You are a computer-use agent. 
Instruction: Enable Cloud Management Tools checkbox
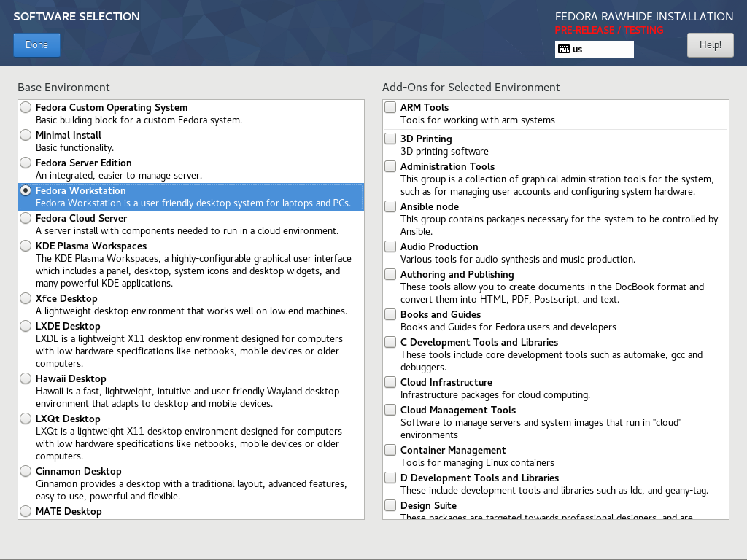390,410
